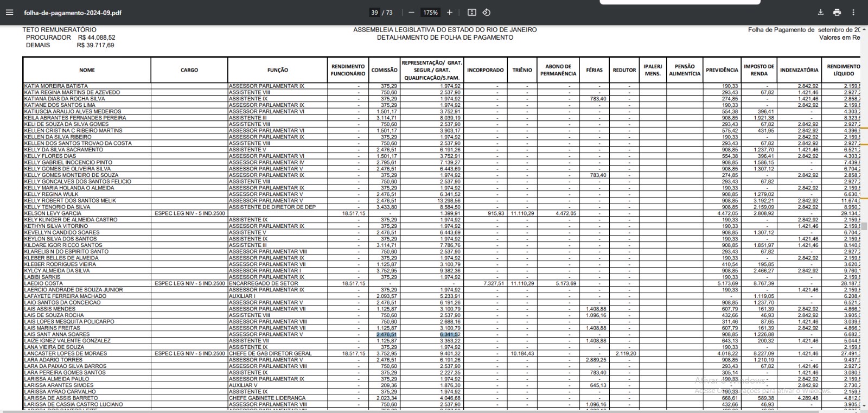Click the vertical scrollbar thumb
The width and height of the screenshot is (868, 413).
(x=864, y=226)
